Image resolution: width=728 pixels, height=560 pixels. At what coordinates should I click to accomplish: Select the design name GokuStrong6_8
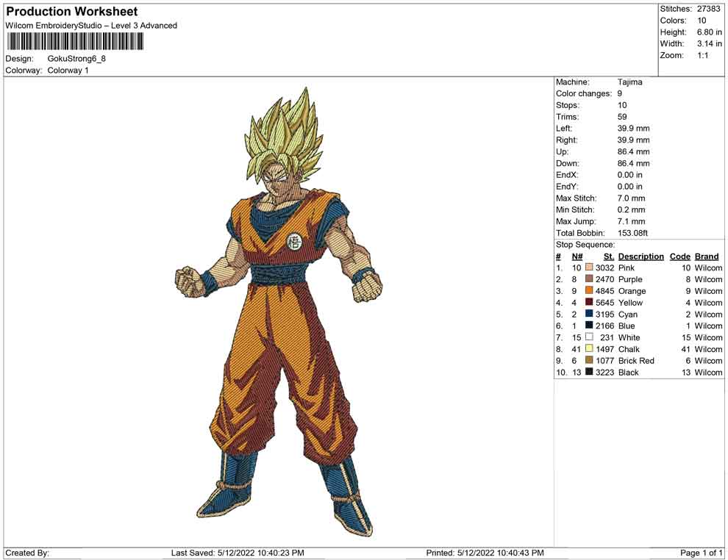coord(76,58)
